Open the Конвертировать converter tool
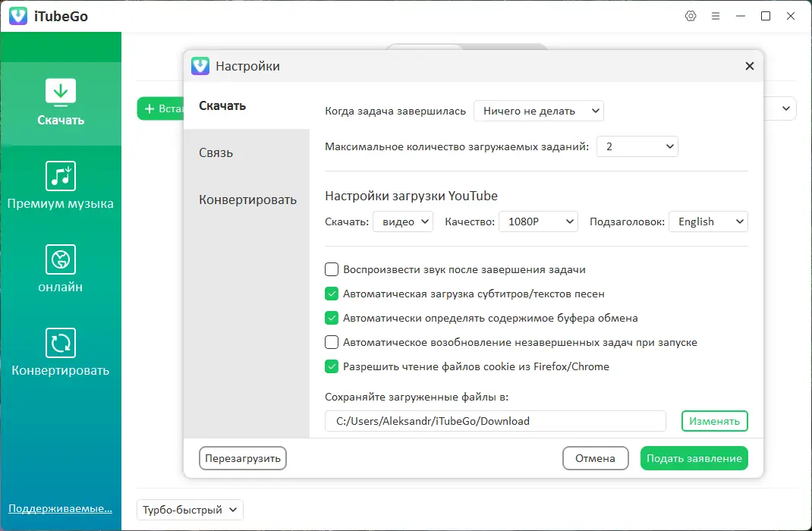This screenshot has height=531, width=812. click(x=60, y=341)
